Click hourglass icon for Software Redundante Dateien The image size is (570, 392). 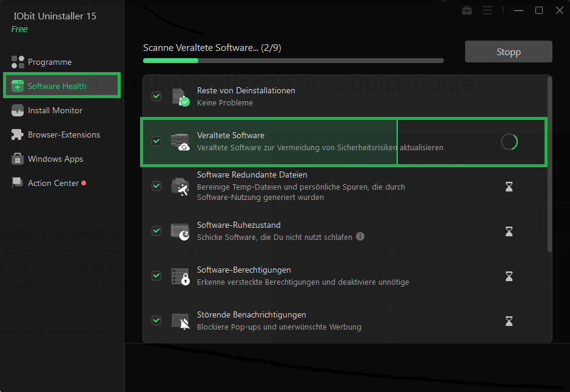click(509, 187)
